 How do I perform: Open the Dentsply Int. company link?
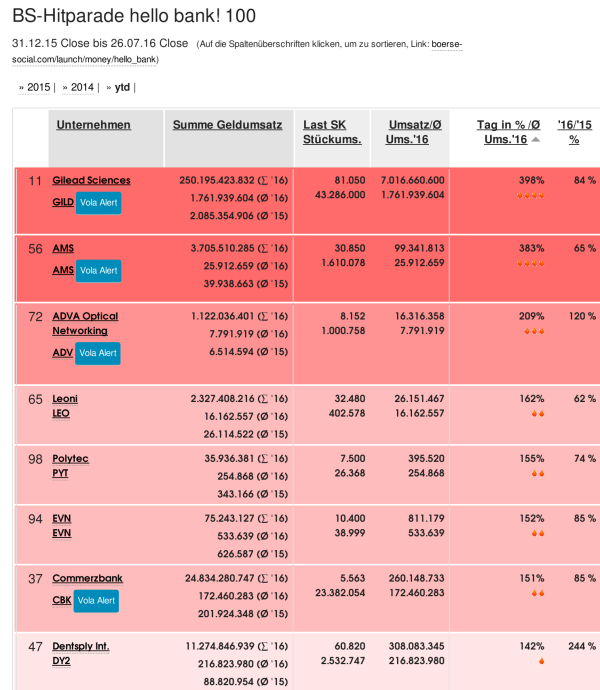81,647
